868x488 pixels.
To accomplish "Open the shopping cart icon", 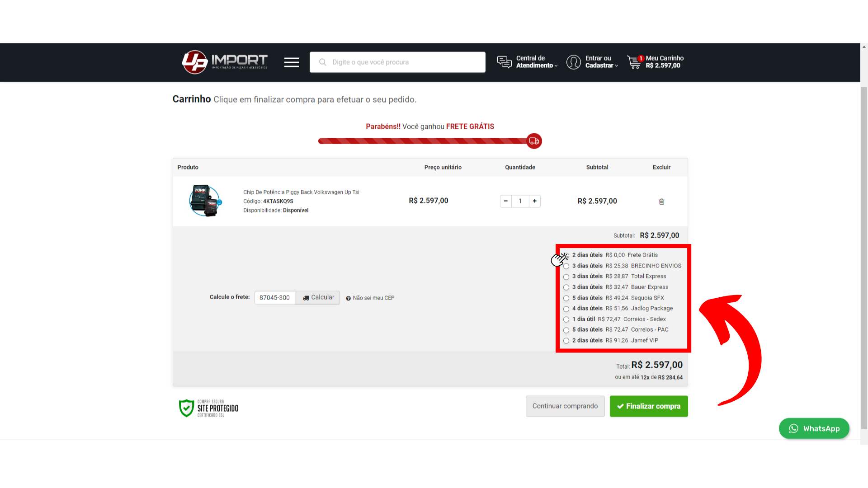I will pyautogui.click(x=635, y=62).
